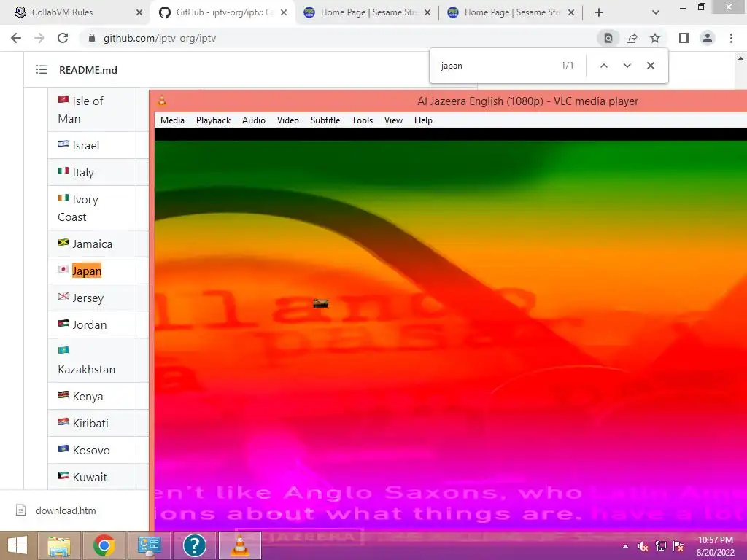Close the find bar
Image resolution: width=747 pixels, height=560 pixels.
click(651, 66)
